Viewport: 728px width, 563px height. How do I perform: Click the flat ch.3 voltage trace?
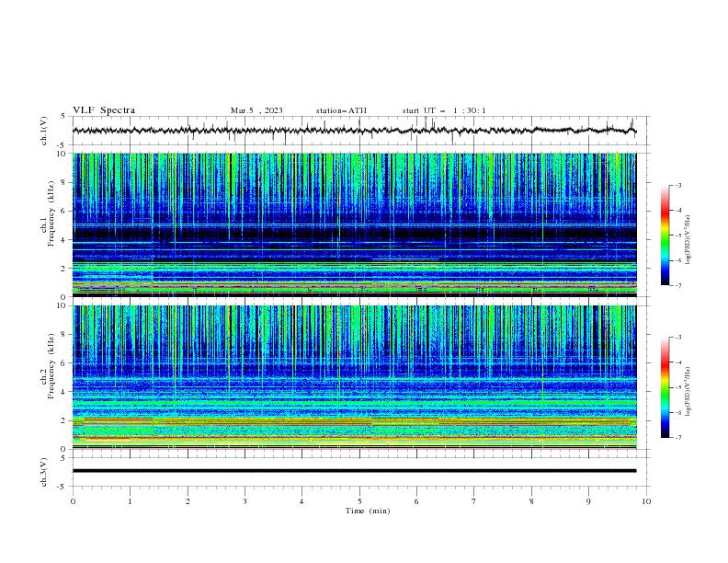point(354,471)
